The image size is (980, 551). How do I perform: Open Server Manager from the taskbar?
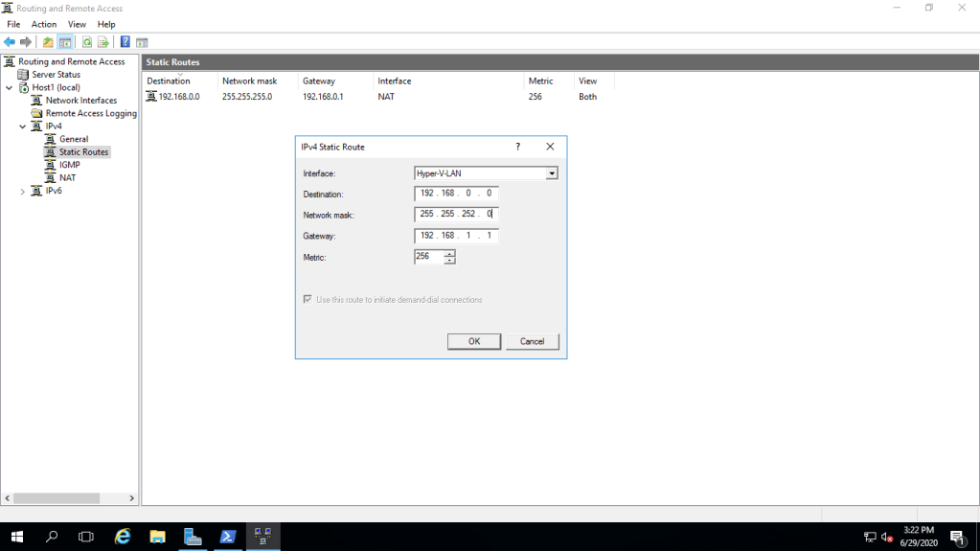pyautogui.click(x=193, y=537)
